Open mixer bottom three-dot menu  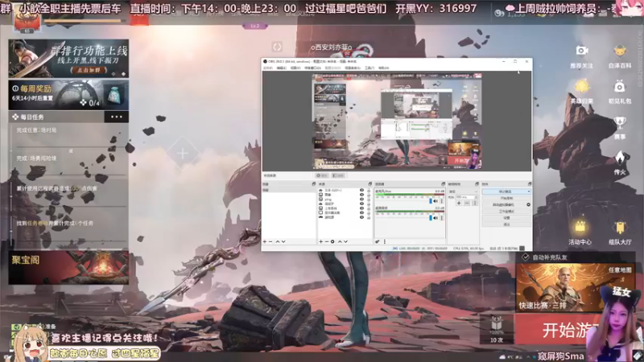[385, 242]
